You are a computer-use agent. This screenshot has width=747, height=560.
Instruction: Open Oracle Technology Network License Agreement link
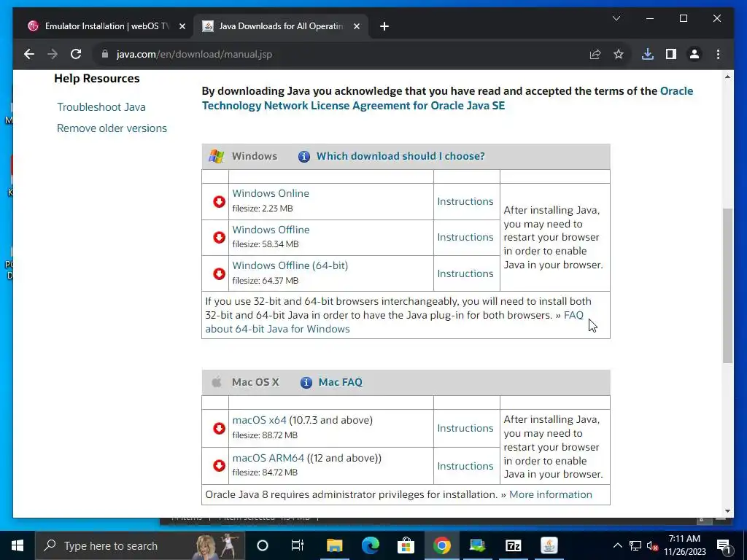pos(352,106)
